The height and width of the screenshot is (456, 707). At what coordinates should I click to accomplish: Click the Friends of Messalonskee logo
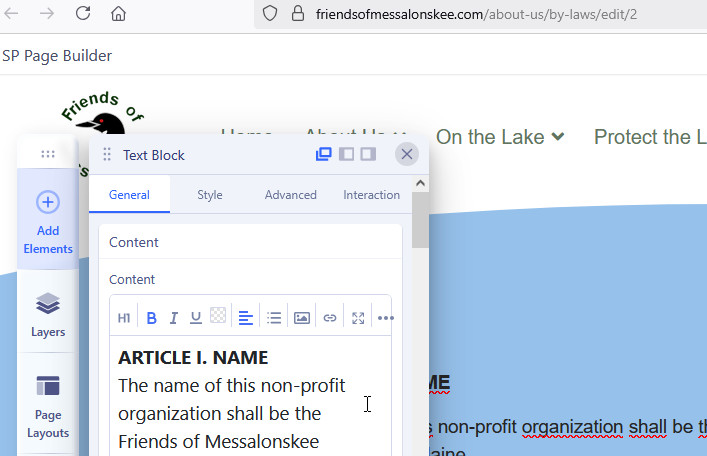101,115
